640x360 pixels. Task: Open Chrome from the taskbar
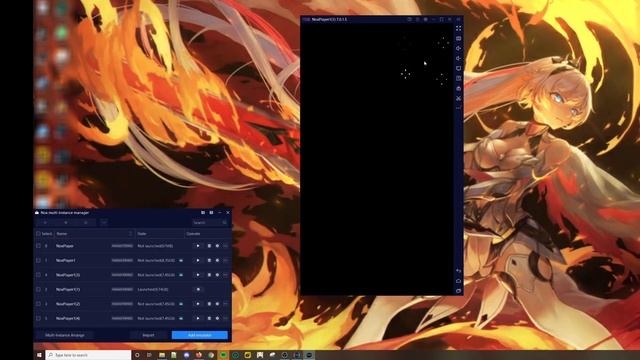click(x=211, y=355)
